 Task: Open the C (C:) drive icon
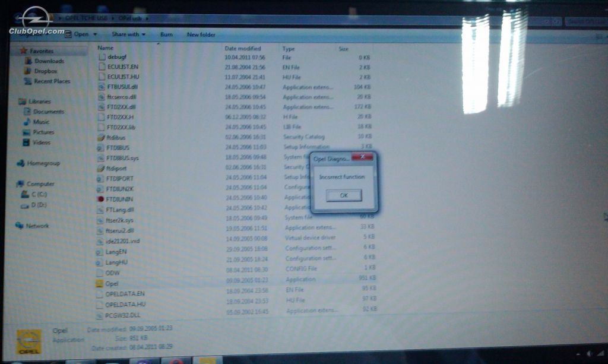pyautogui.click(x=25, y=194)
